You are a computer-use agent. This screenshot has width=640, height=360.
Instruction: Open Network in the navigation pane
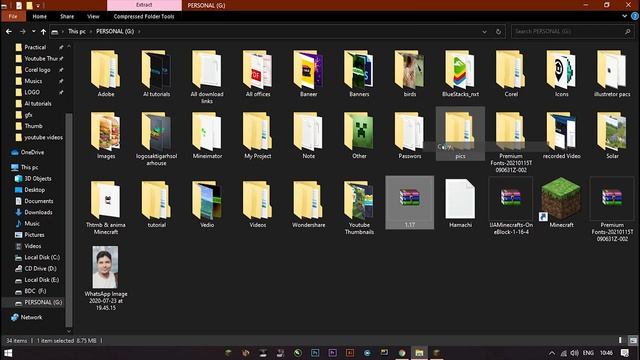(31, 317)
